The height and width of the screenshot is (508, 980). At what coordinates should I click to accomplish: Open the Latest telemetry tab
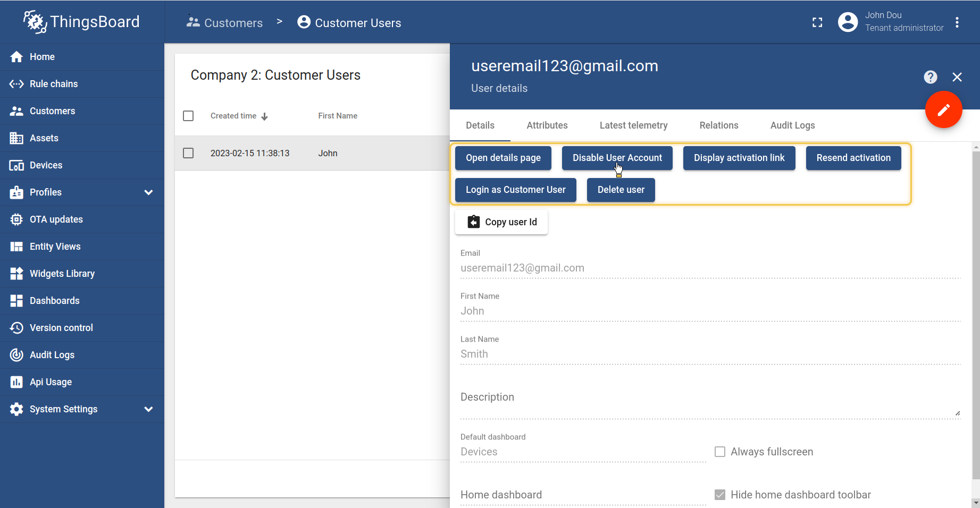633,125
